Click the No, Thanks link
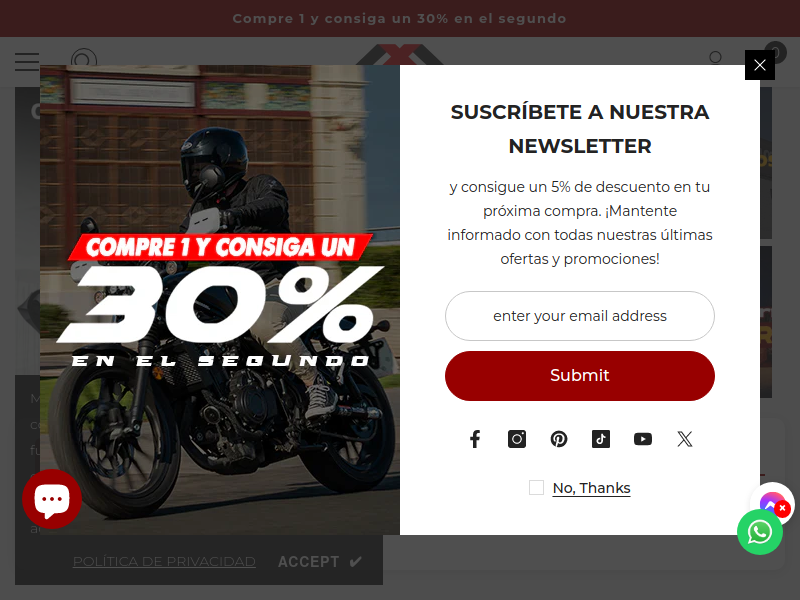The image size is (800, 600). (x=591, y=488)
